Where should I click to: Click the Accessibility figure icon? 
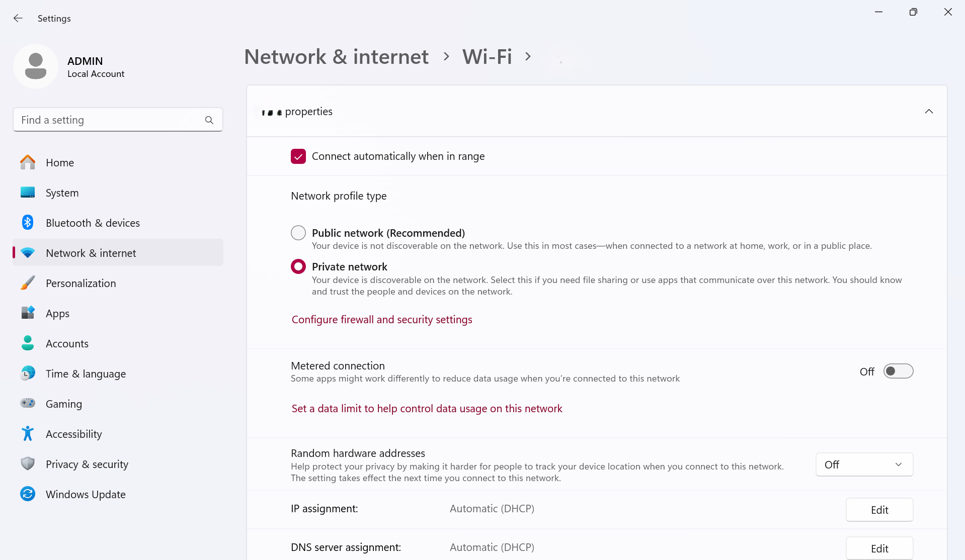[x=28, y=434]
